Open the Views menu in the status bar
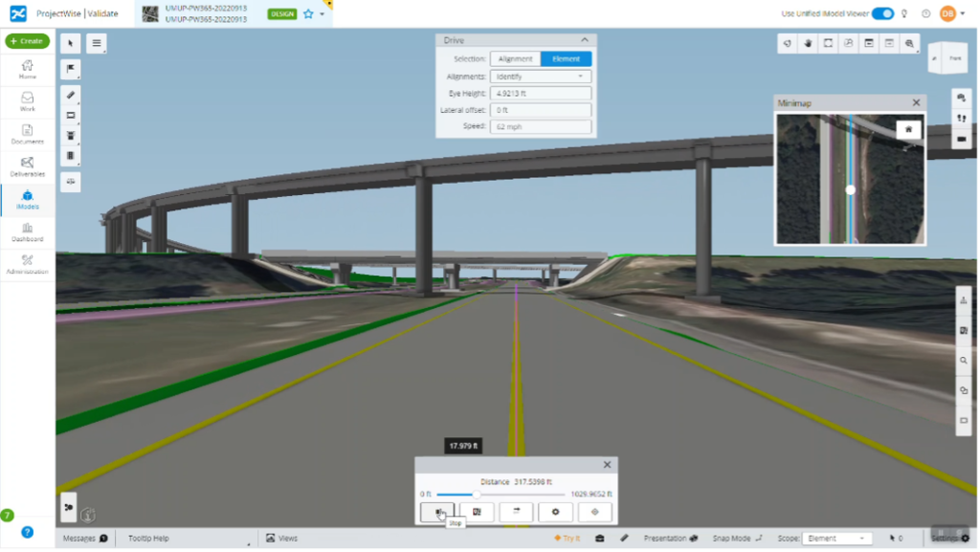Viewport: 980px width, 552px height. [x=281, y=538]
